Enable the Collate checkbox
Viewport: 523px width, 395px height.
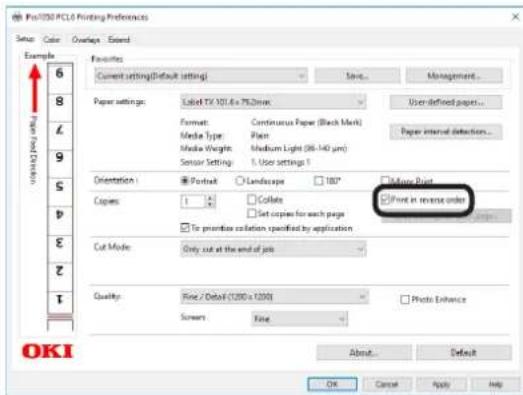tap(251, 200)
